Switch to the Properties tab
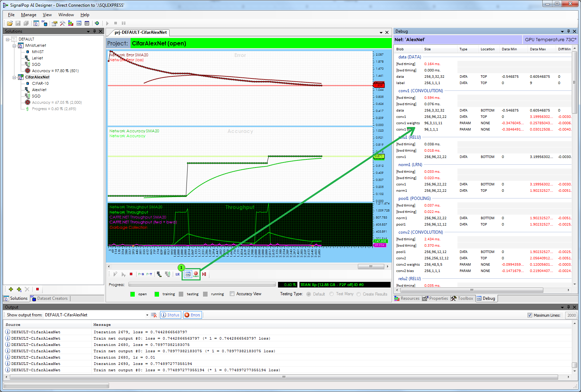 pyautogui.click(x=435, y=298)
